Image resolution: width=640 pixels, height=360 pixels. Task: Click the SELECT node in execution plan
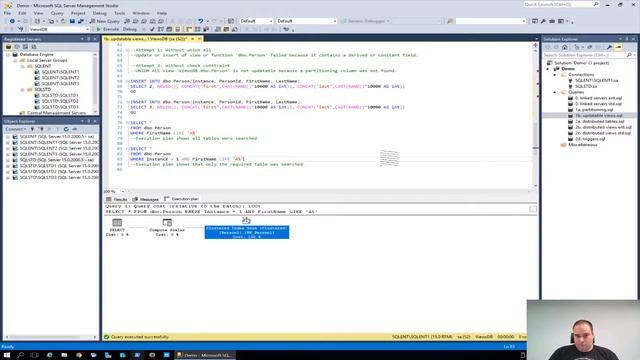117,227
